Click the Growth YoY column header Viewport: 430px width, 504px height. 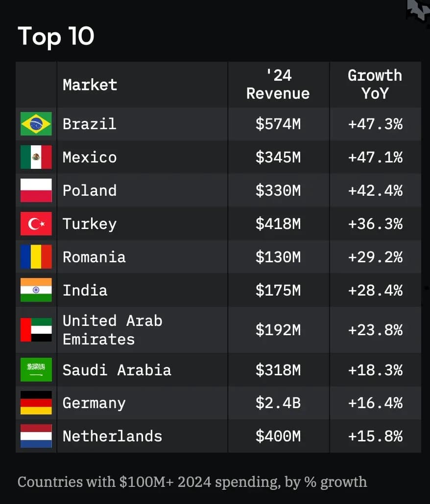[x=375, y=85]
